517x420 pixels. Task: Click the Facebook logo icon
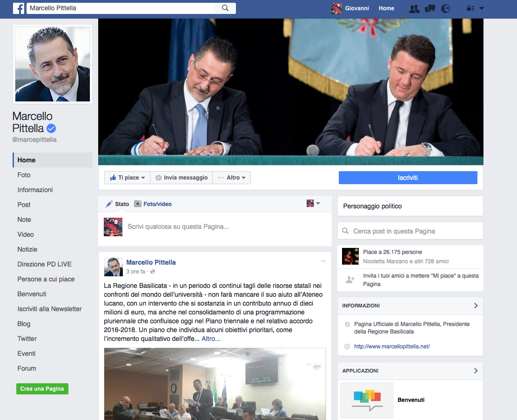(x=19, y=8)
